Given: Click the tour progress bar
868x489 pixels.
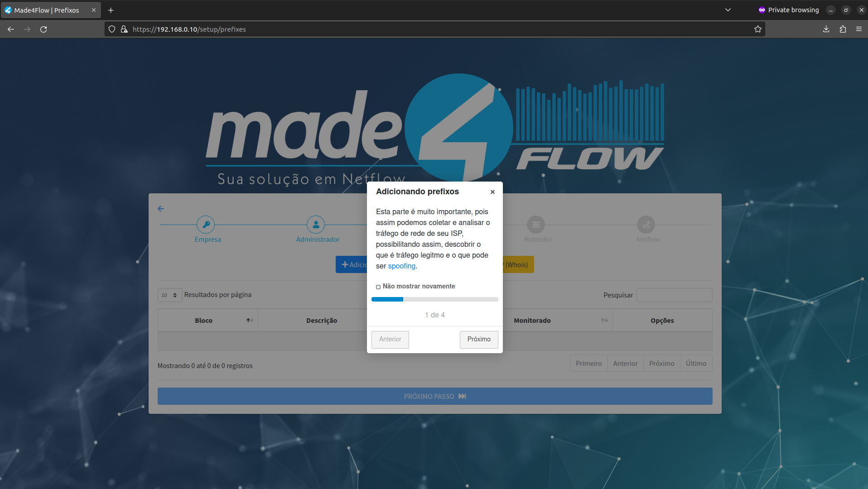Looking at the screenshot, I should point(435,299).
